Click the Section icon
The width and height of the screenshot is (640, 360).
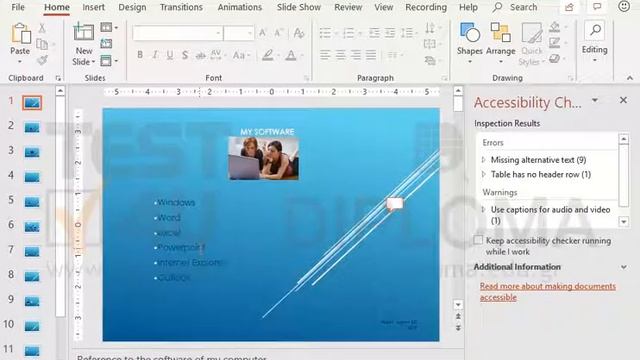[106, 61]
